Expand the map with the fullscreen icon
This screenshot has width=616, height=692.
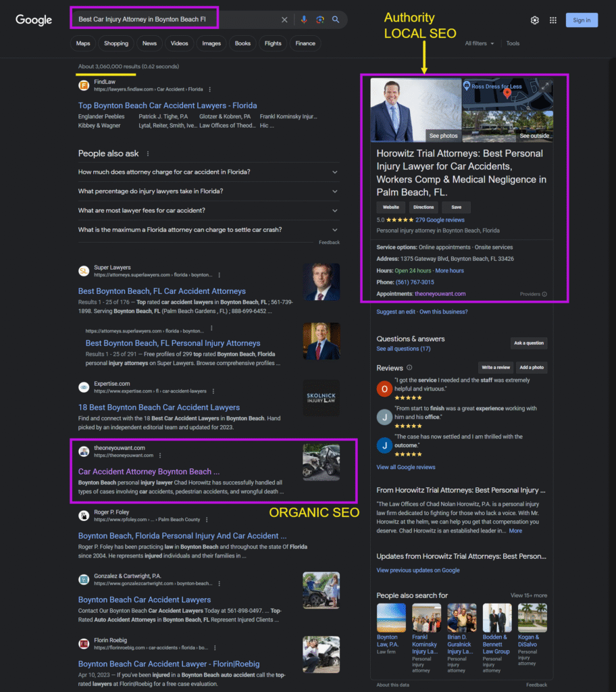click(x=546, y=86)
